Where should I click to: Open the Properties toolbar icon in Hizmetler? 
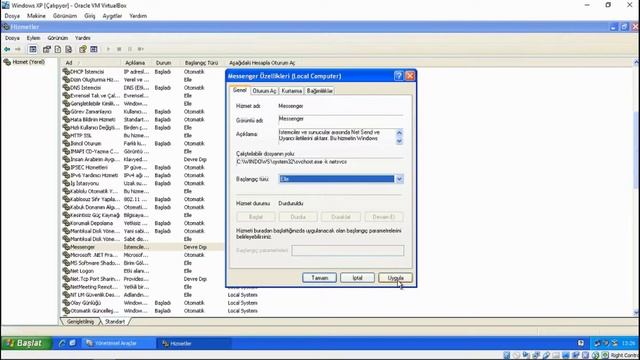[47, 49]
